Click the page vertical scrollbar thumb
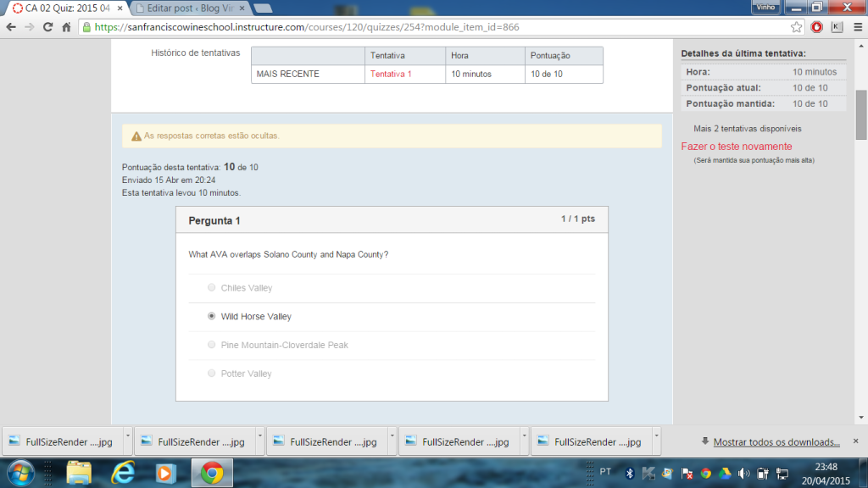Viewport: 868px width, 488px height. coord(861,114)
